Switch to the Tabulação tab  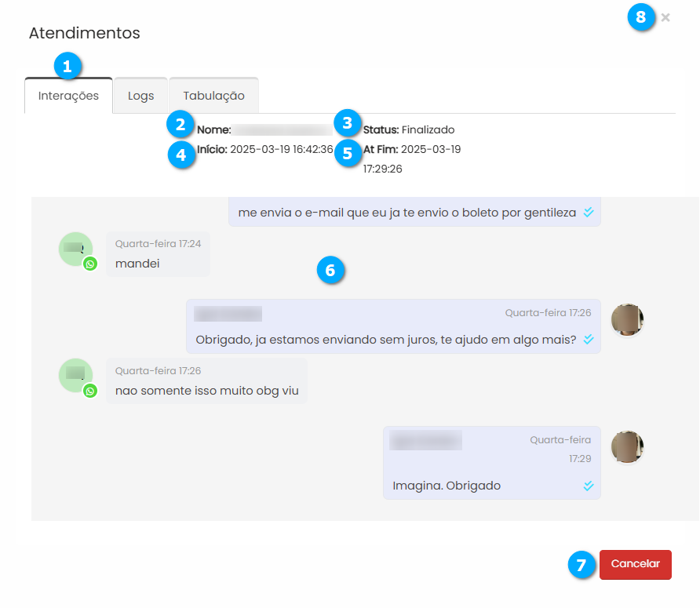point(213,96)
